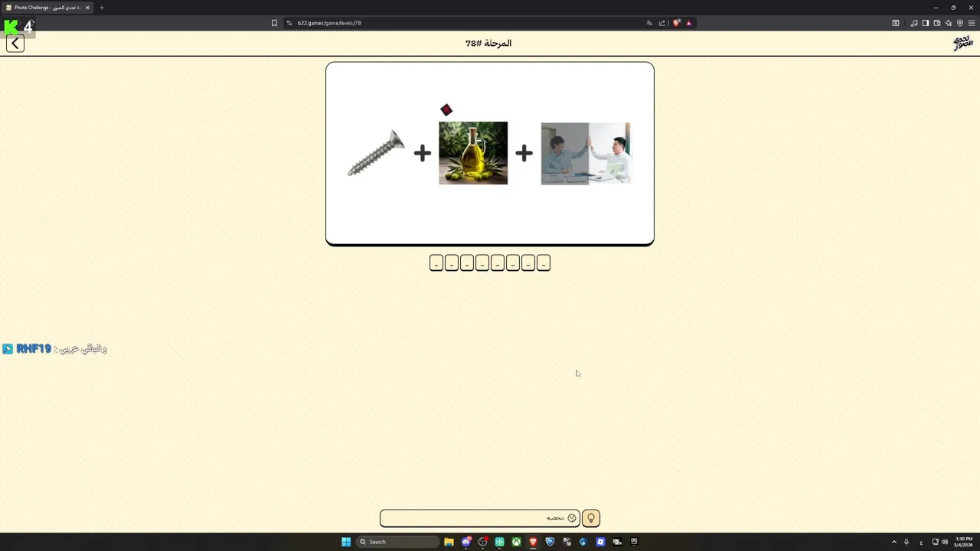Click the VPN shield icon in the toolbar
Viewport: 980px width, 551px height.
tap(960, 23)
